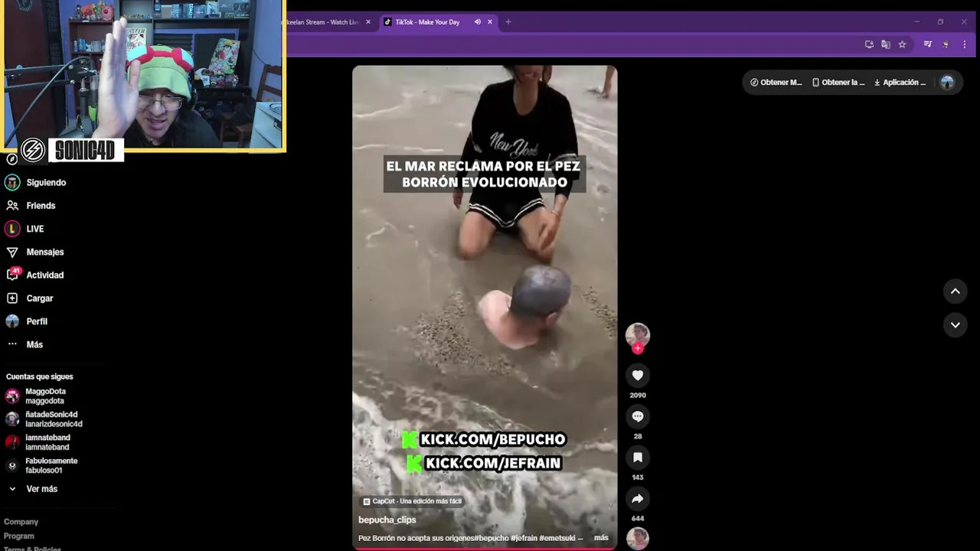Click the Cuentas que sigues heading
Screen dimensions: 980x551
click(40, 377)
